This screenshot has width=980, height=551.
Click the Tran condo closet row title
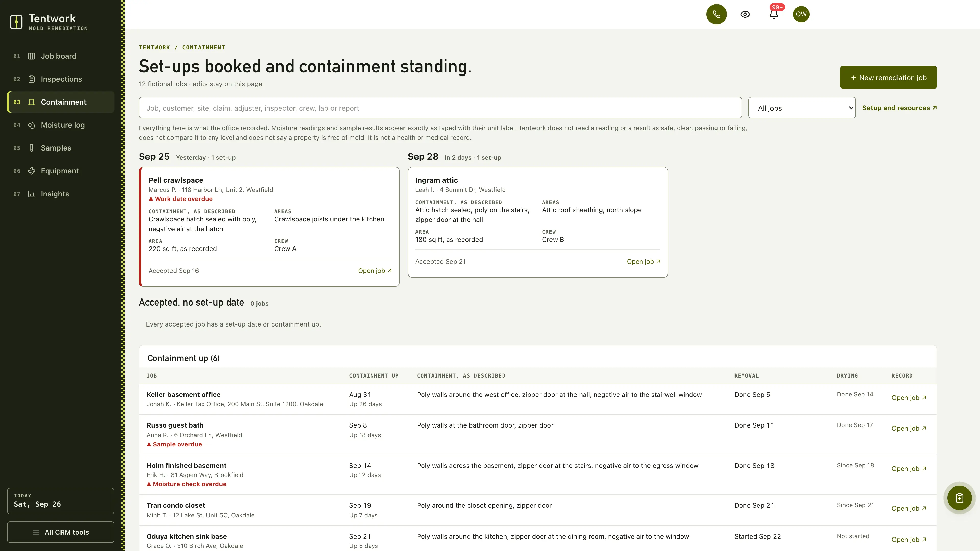[176, 505]
